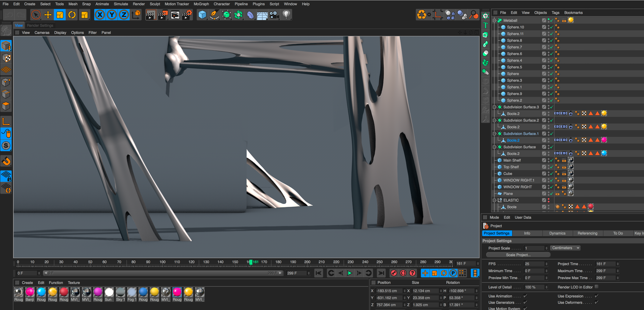Toggle Z axis lock
The height and width of the screenshot is (310, 644).
pyautogui.click(x=124, y=15)
